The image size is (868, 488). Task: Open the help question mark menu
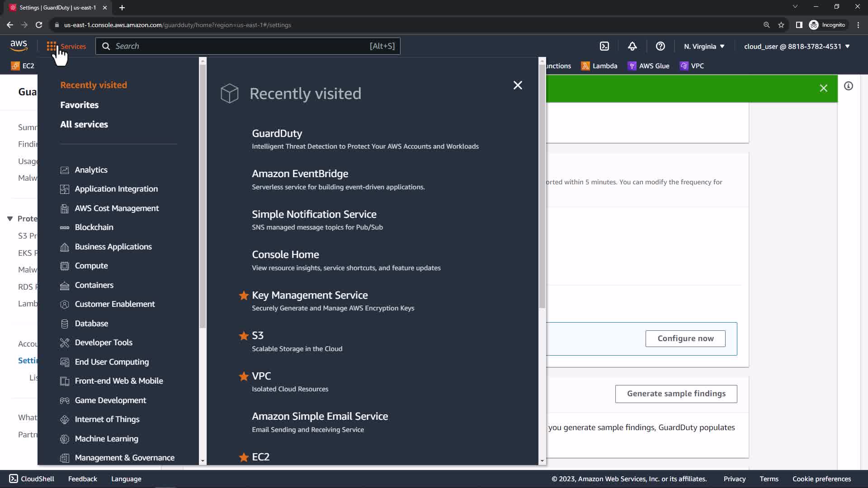660,46
